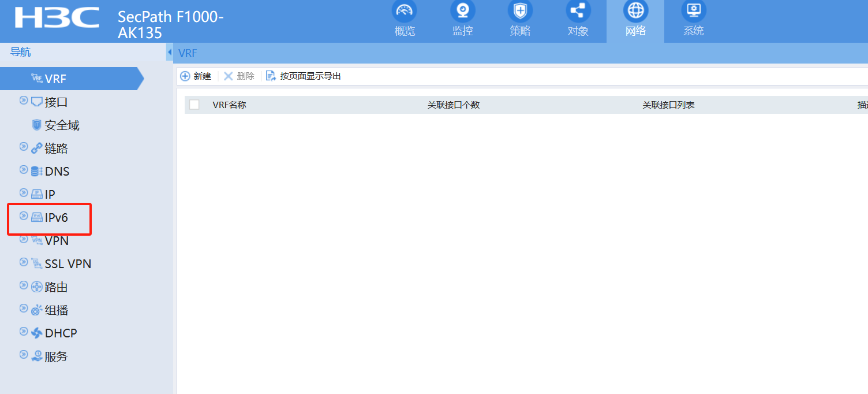Switch to the 监控 tab label
Screen dimensions: 868x394
pyautogui.click(x=462, y=31)
